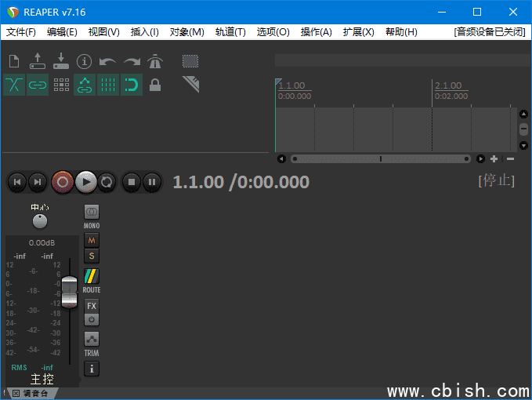The height and width of the screenshot is (400, 532).
Task: Mute the master track with M
Action: pyautogui.click(x=92, y=240)
